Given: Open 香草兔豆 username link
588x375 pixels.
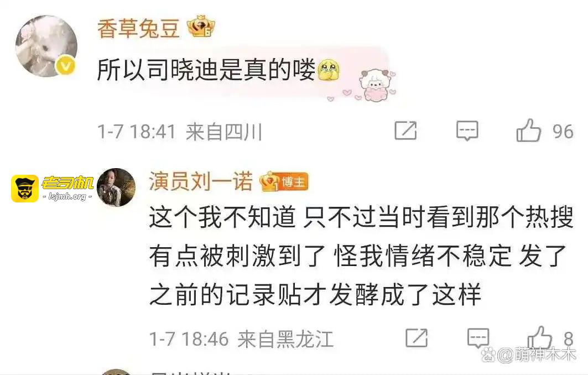Looking at the screenshot, I should tap(138, 29).
